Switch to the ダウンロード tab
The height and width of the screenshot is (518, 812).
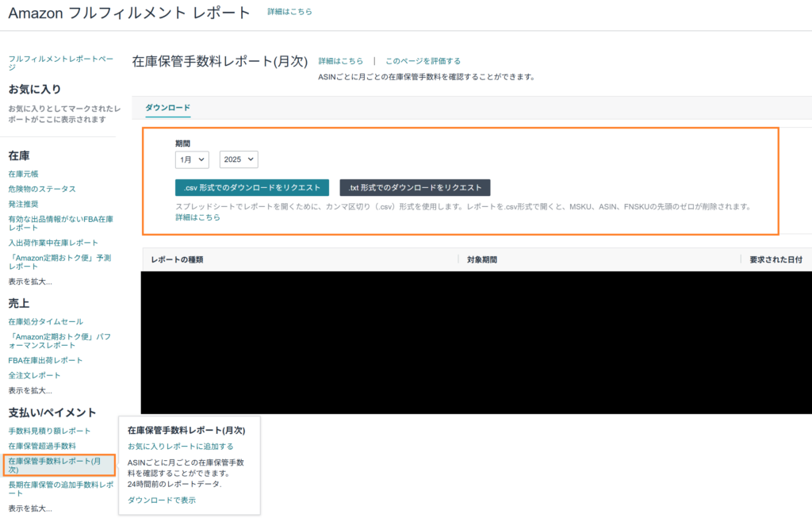tap(168, 108)
